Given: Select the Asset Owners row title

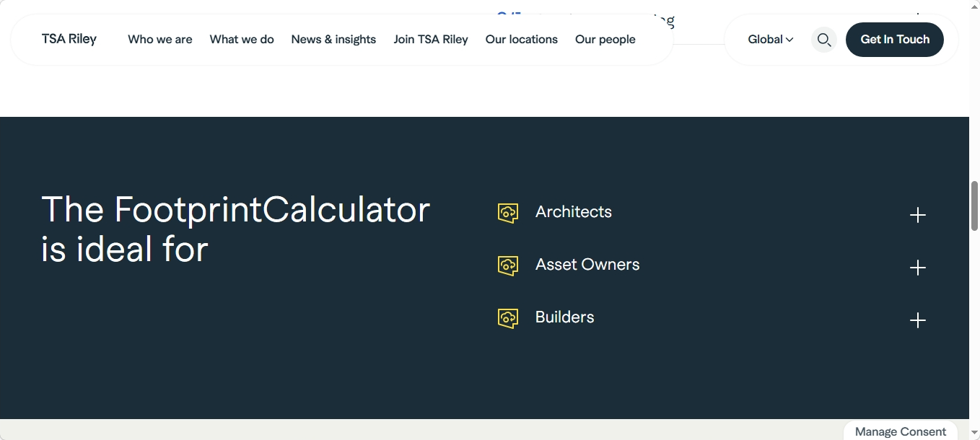Looking at the screenshot, I should pyautogui.click(x=587, y=265).
